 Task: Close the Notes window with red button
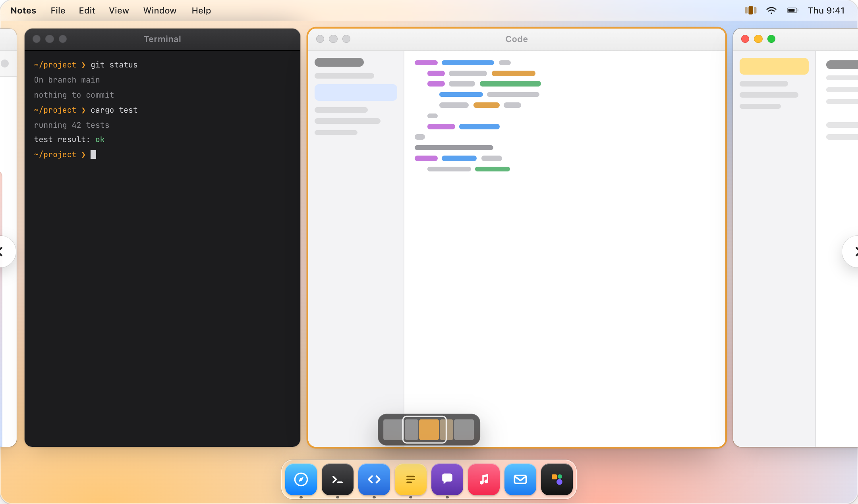(745, 39)
